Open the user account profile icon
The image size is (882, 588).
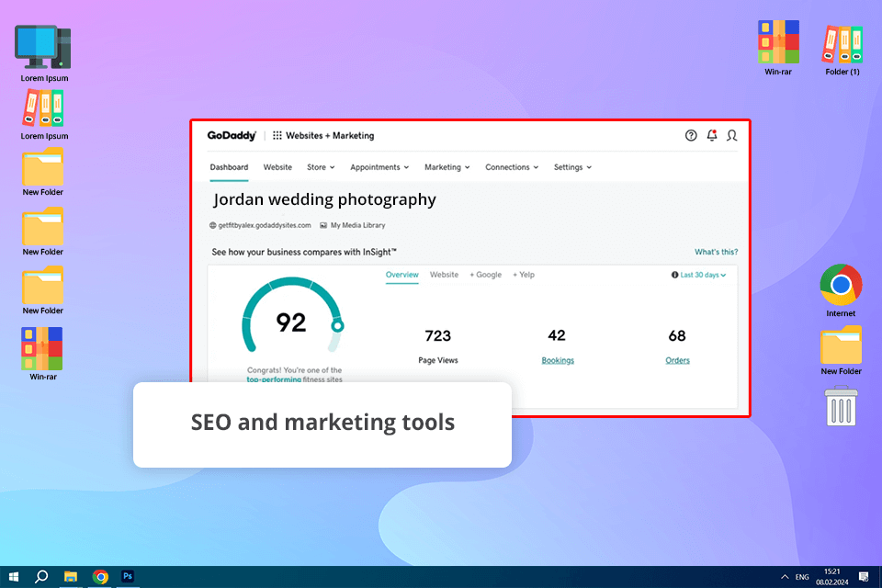pyautogui.click(x=732, y=135)
